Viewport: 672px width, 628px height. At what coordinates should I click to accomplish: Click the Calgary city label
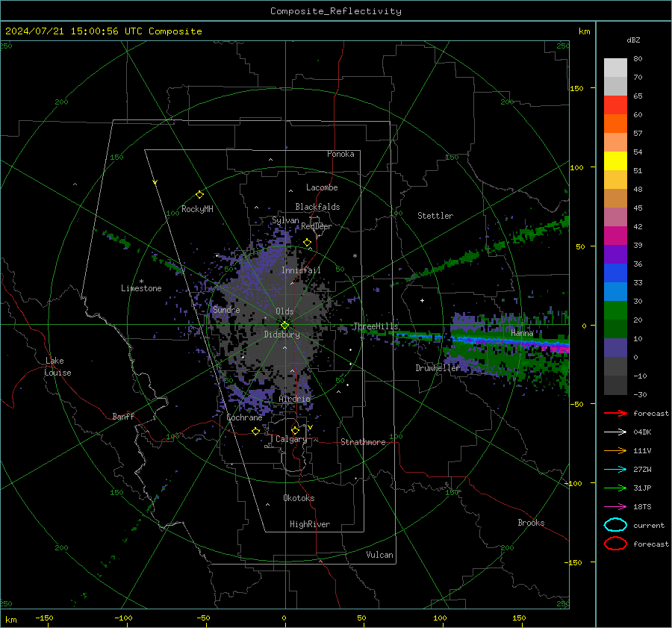click(x=291, y=439)
